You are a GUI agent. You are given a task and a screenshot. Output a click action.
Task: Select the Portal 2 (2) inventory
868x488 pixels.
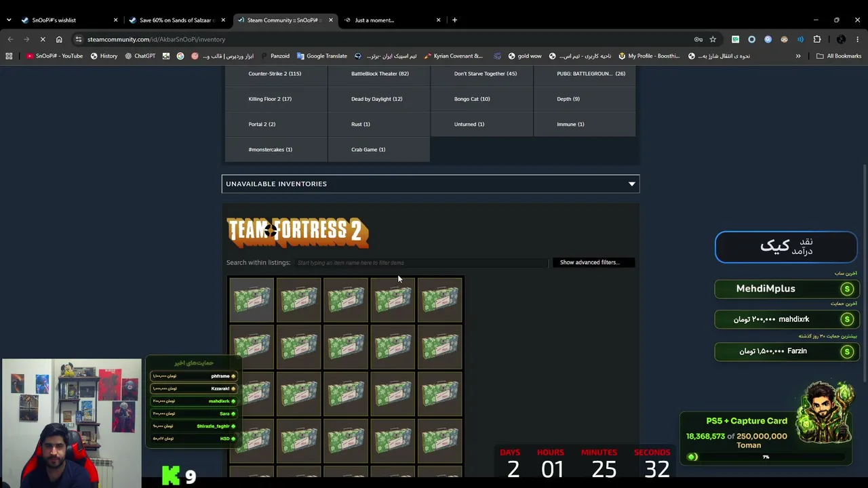coord(276,124)
